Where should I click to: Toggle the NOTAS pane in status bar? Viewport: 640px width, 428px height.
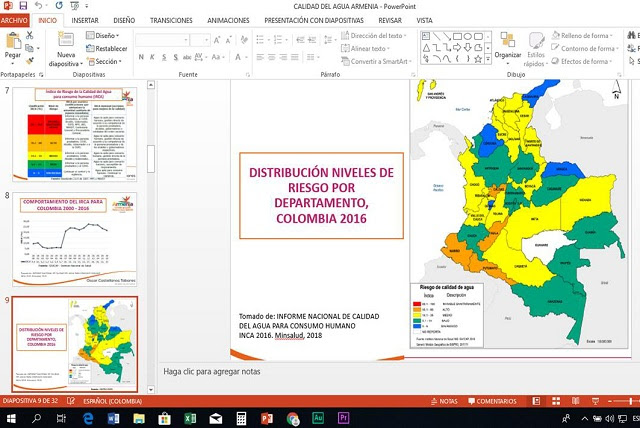(446, 400)
